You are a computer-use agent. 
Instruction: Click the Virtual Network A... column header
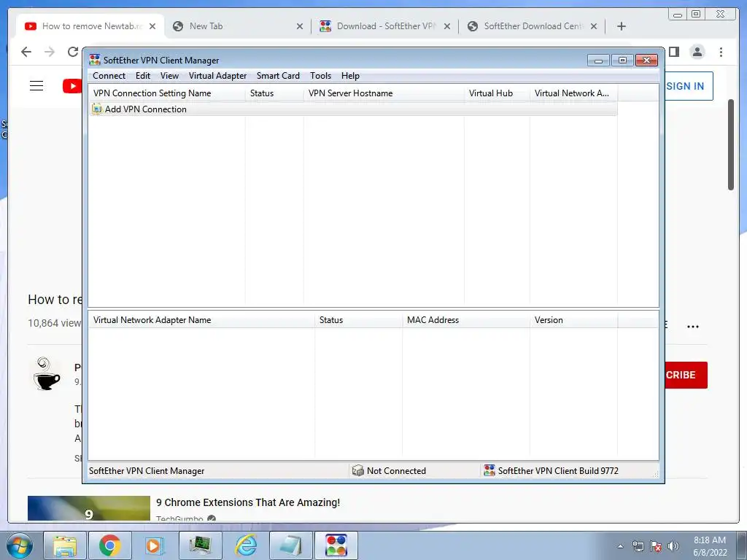pyautogui.click(x=573, y=93)
